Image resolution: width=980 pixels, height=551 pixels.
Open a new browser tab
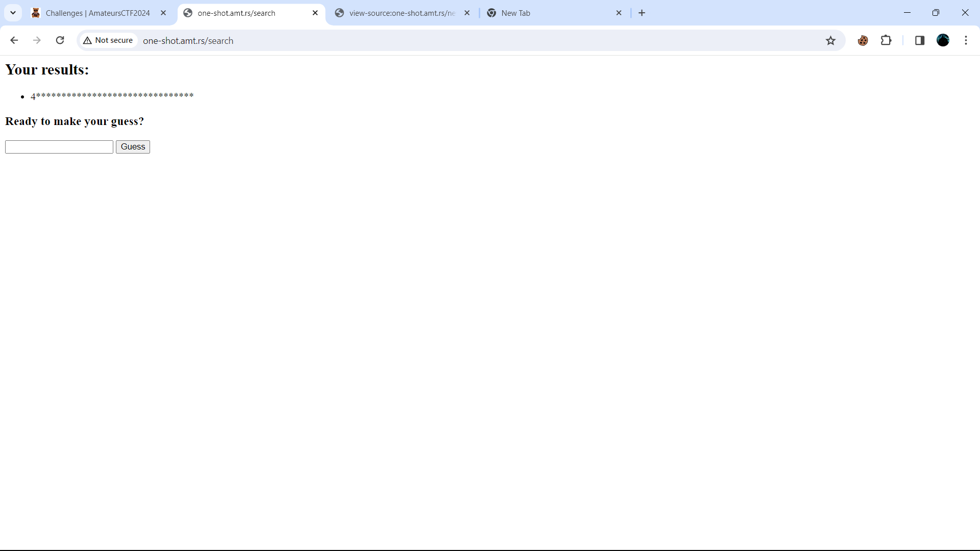pos(642,13)
